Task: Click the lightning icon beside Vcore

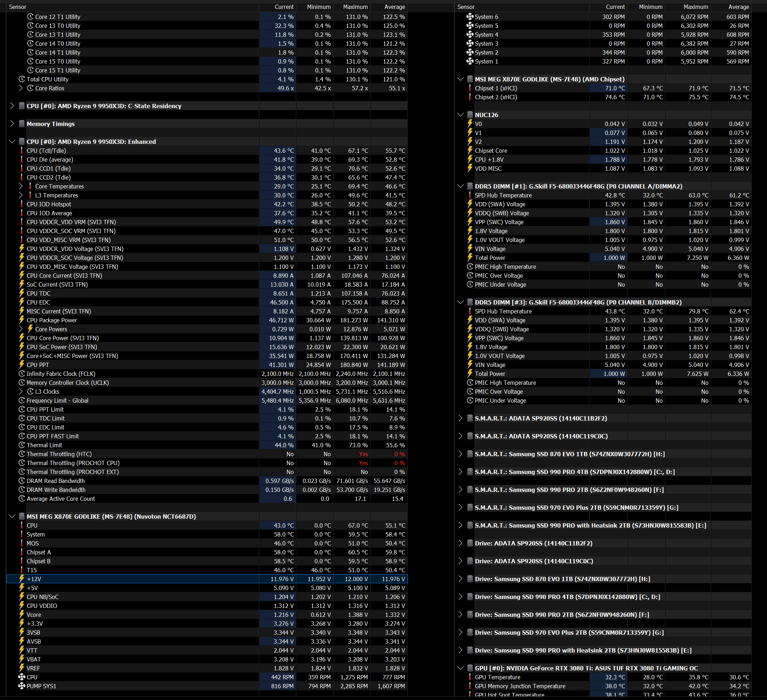Action: 22,614
